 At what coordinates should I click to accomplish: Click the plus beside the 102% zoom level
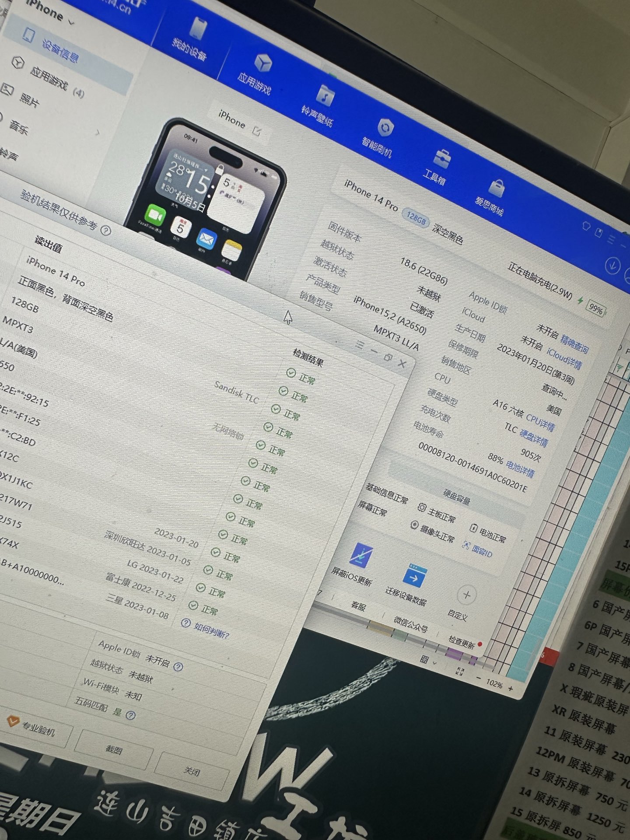(x=510, y=689)
